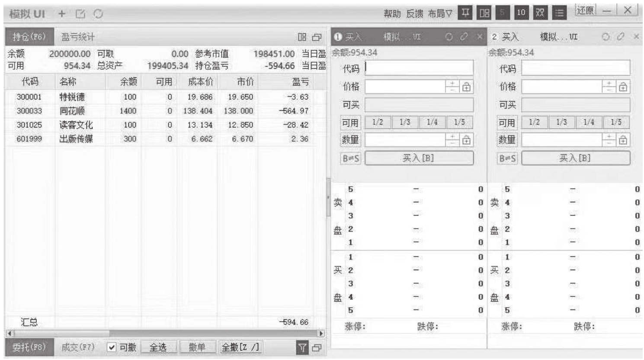Image resolution: width=644 pixels, height=360 pixels.
Task: Toggle B⇌S buy/sell switch in panel 2
Action: 507,158
